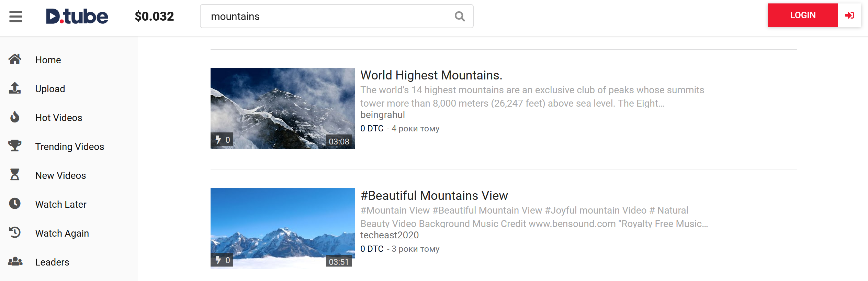Click the $0.032 price indicator
The height and width of the screenshot is (281, 868).
click(x=154, y=17)
